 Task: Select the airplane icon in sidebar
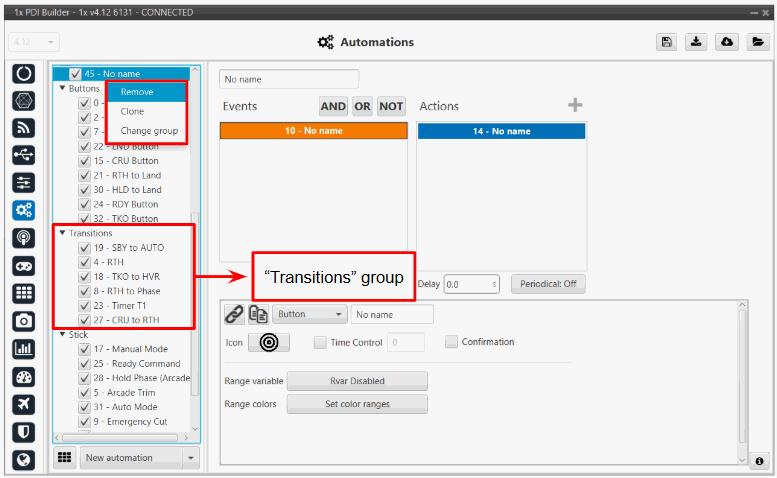click(x=25, y=404)
